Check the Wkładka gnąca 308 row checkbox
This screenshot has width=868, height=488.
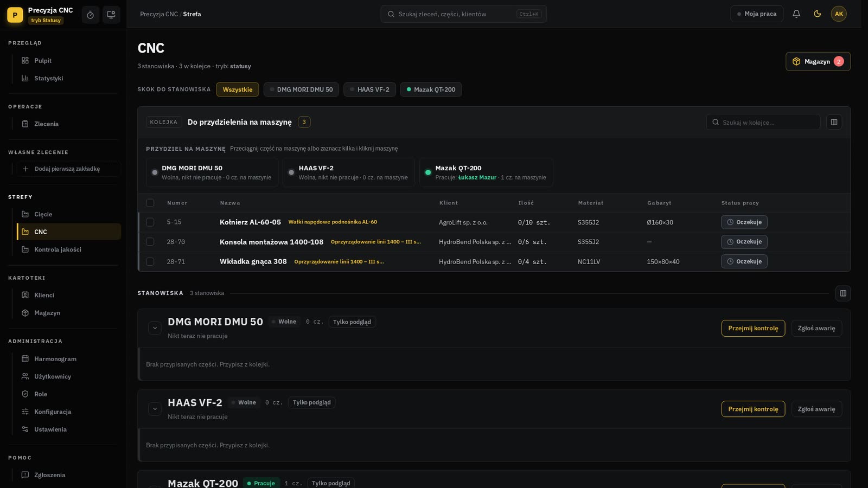click(x=150, y=261)
